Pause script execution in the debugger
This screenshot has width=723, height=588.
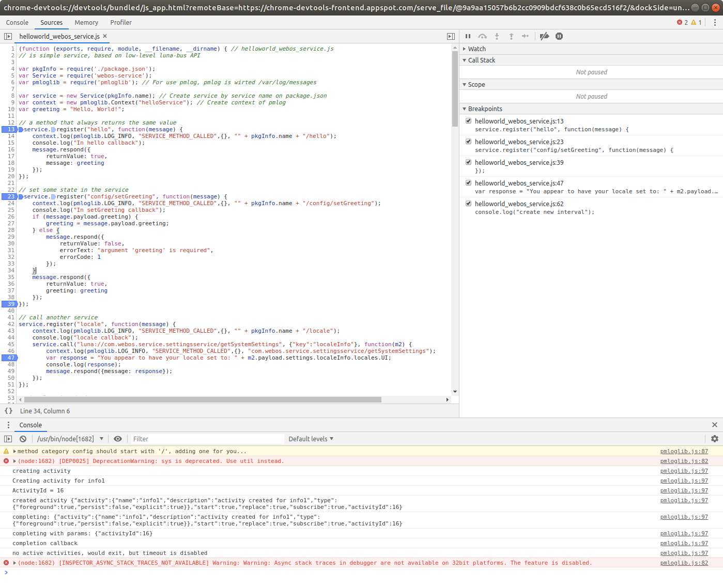(468, 36)
